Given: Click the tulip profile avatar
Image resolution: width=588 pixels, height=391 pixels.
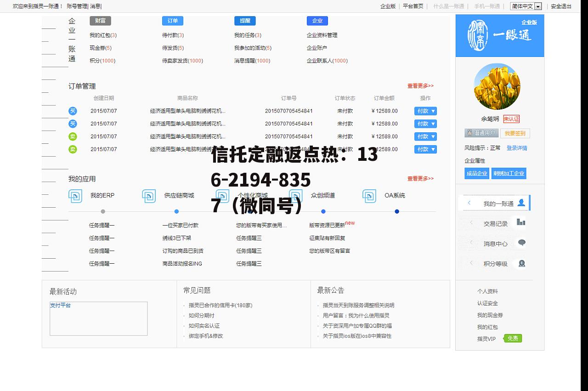Looking at the screenshot, I should click(x=497, y=86).
